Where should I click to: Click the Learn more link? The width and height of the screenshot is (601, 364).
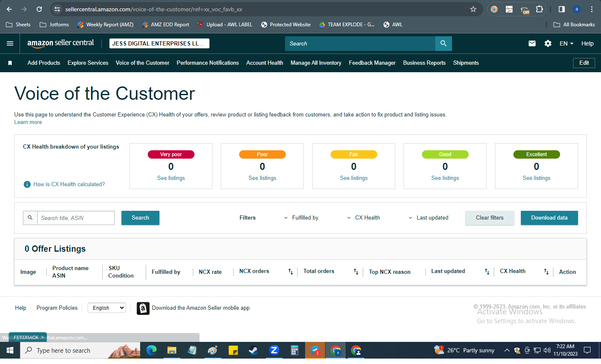28,122
